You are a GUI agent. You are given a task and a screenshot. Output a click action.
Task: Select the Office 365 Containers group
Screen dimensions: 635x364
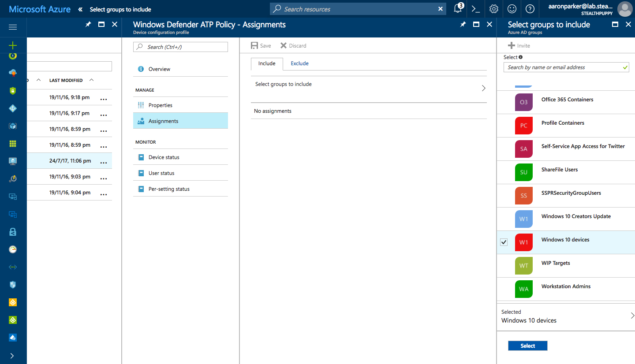pos(566,102)
